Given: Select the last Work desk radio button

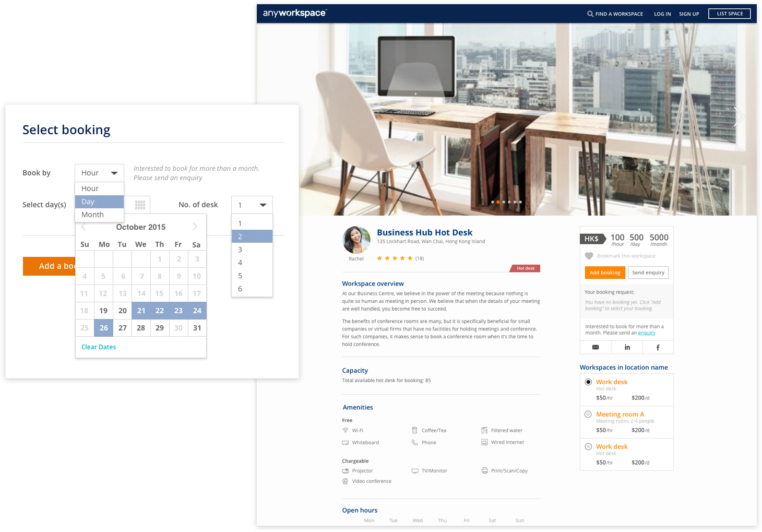Looking at the screenshot, I should (x=588, y=447).
